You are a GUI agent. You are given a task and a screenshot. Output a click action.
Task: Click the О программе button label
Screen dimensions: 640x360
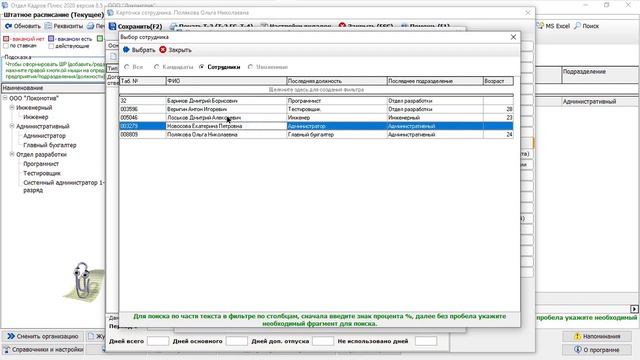pos(601,350)
